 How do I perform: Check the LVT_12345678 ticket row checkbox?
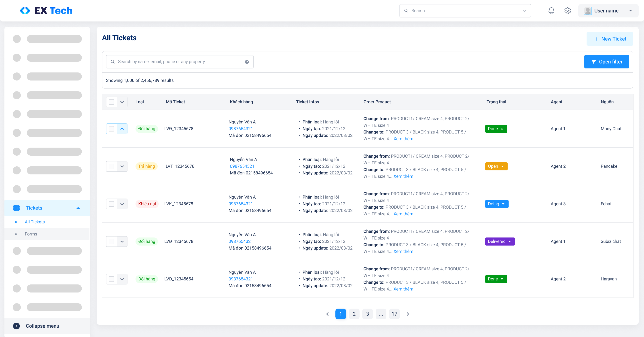click(x=112, y=167)
